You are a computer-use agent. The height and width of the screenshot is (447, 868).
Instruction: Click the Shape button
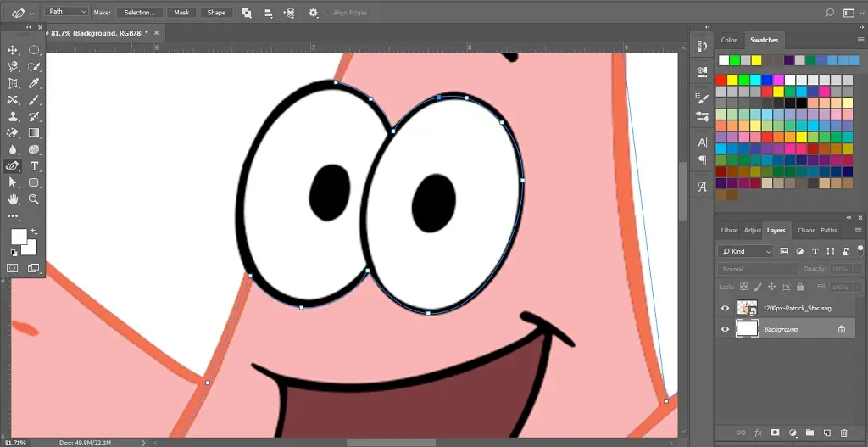click(x=216, y=13)
